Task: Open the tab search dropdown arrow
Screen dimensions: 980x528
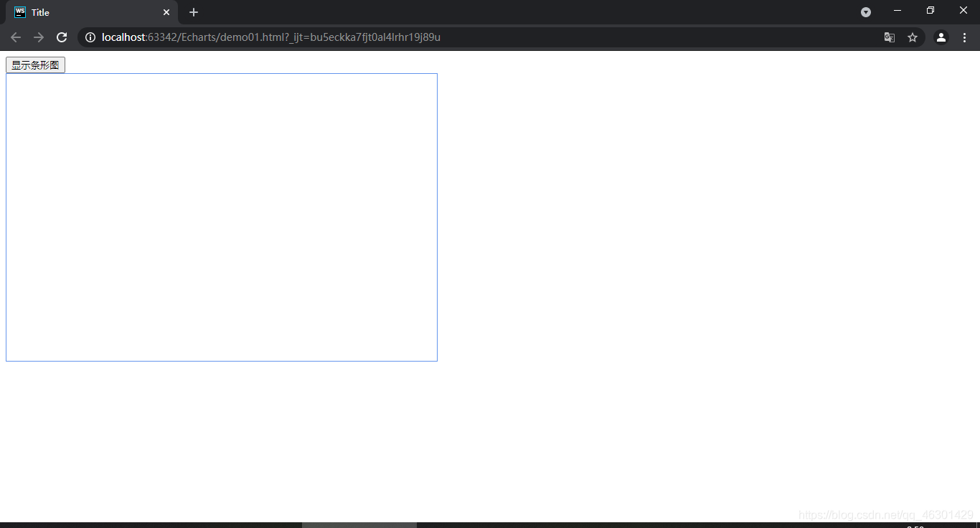Action: click(x=866, y=12)
